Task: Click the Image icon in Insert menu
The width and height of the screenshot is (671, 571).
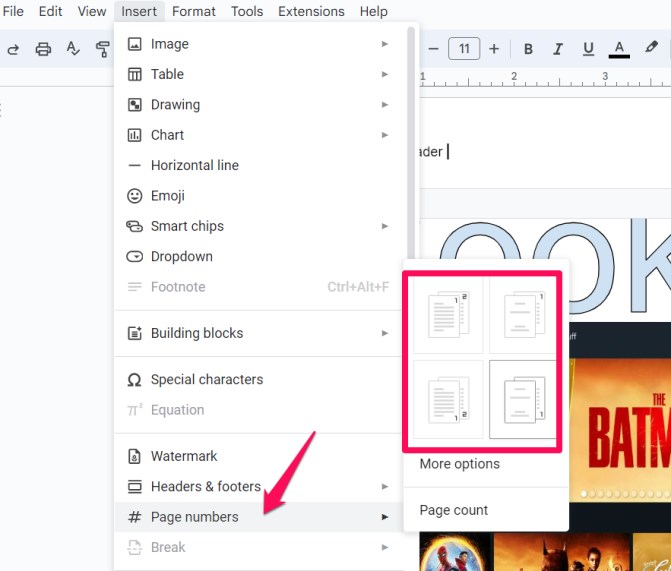Action: [x=134, y=44]
